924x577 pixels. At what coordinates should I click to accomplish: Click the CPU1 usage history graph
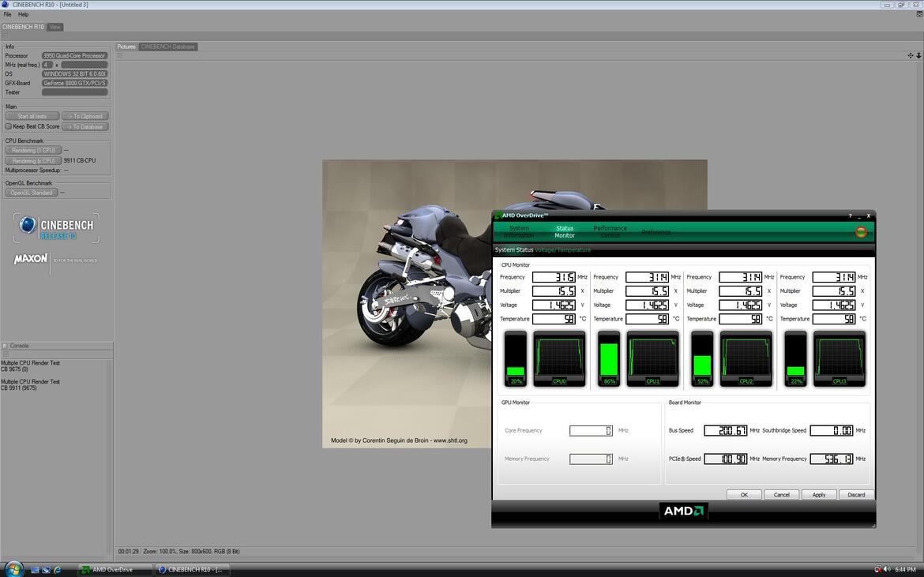click(x=652, y=358)
